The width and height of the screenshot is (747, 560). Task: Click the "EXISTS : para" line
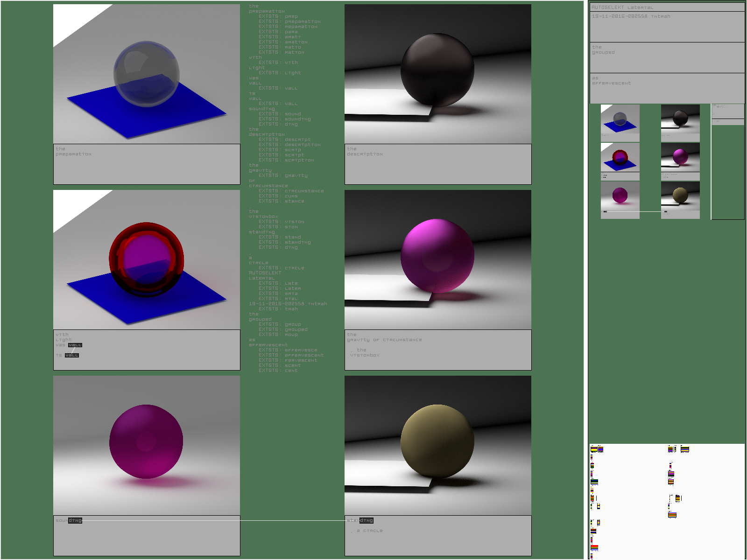(x=278, y=32)
